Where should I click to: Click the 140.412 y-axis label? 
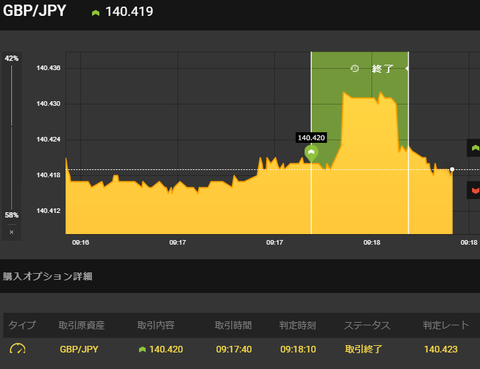(x=48, y=211)
